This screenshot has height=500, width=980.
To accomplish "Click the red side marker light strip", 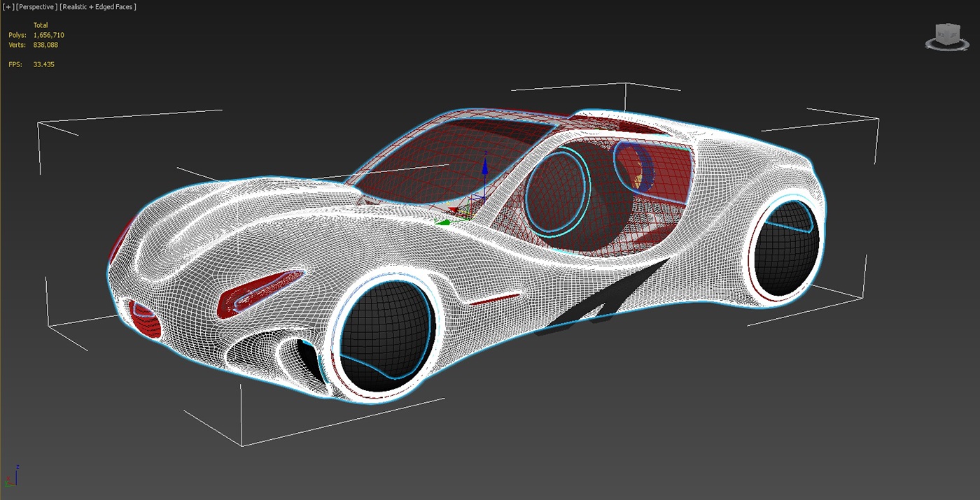I will [494, 299].
